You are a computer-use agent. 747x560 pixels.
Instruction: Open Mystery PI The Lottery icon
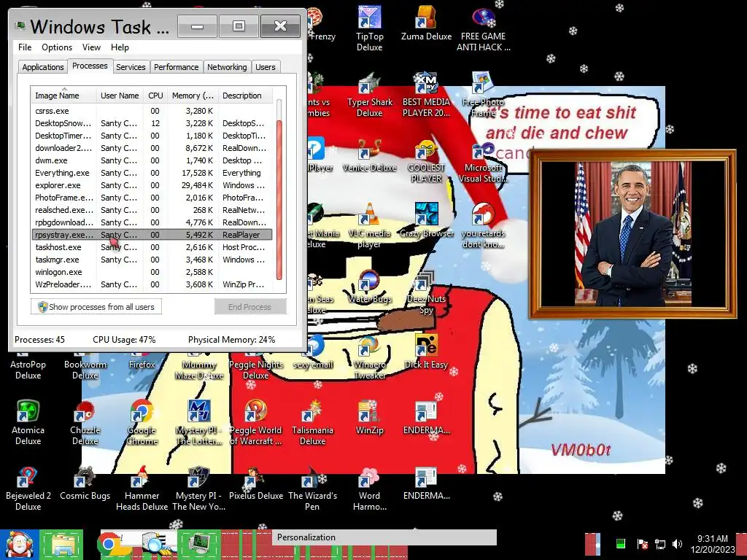coord(198,423)
